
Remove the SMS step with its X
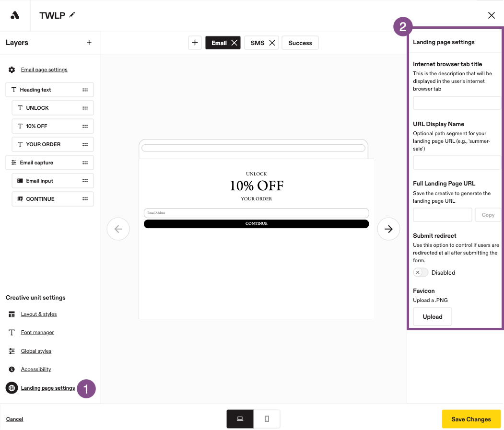tap(272, 43)
